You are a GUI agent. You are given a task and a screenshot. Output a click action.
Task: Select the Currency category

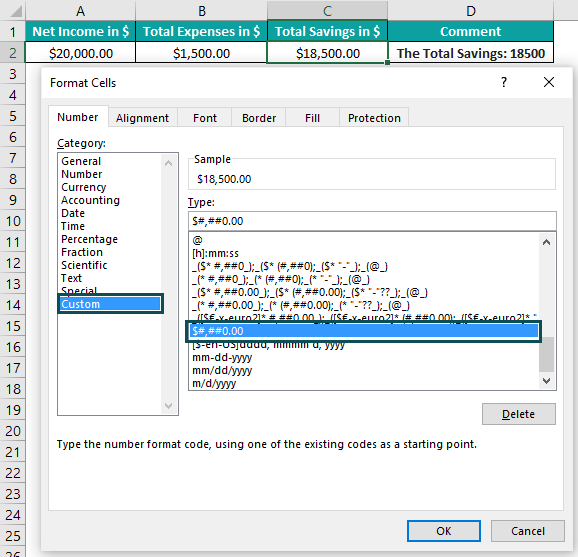tap(84, 187)
